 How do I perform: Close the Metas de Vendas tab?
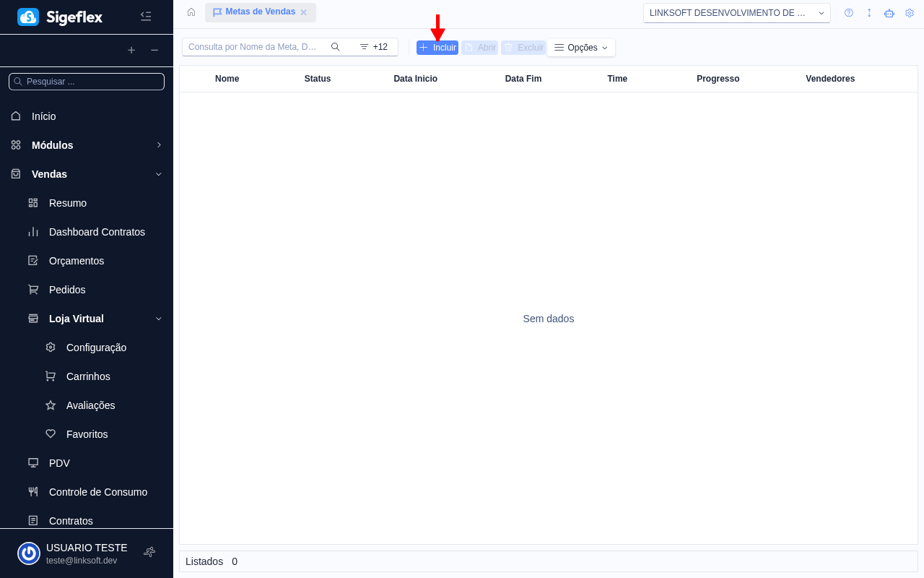click(304, 12)
